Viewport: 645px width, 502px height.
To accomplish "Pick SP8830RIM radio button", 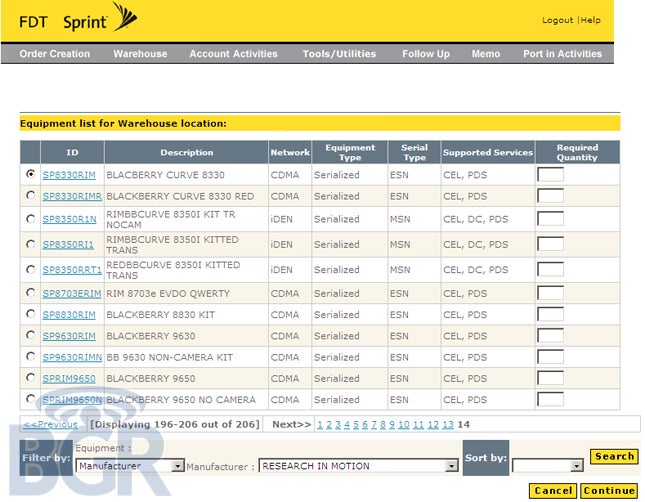I will 30,314.
